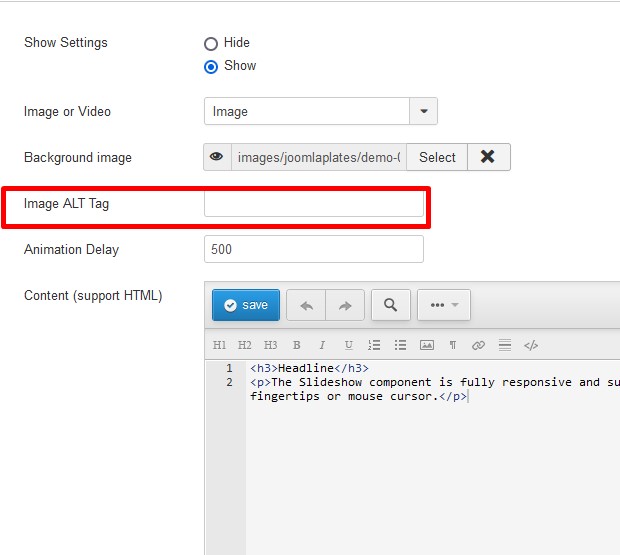Toggle italic formatting in the editor
Screen dimensions: 620x555
(x=322, y=345)
